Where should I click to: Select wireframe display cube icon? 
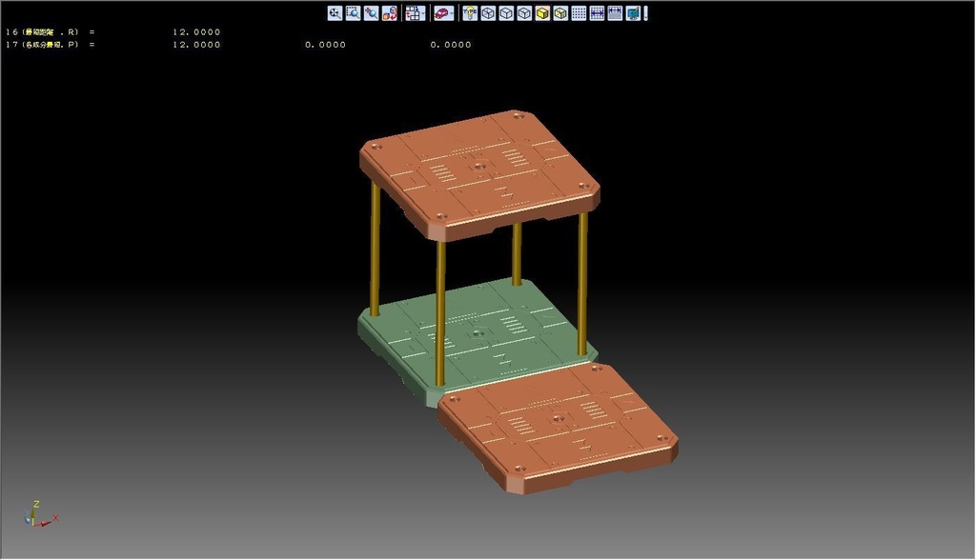pyautogui.click(x=488, y=13)
